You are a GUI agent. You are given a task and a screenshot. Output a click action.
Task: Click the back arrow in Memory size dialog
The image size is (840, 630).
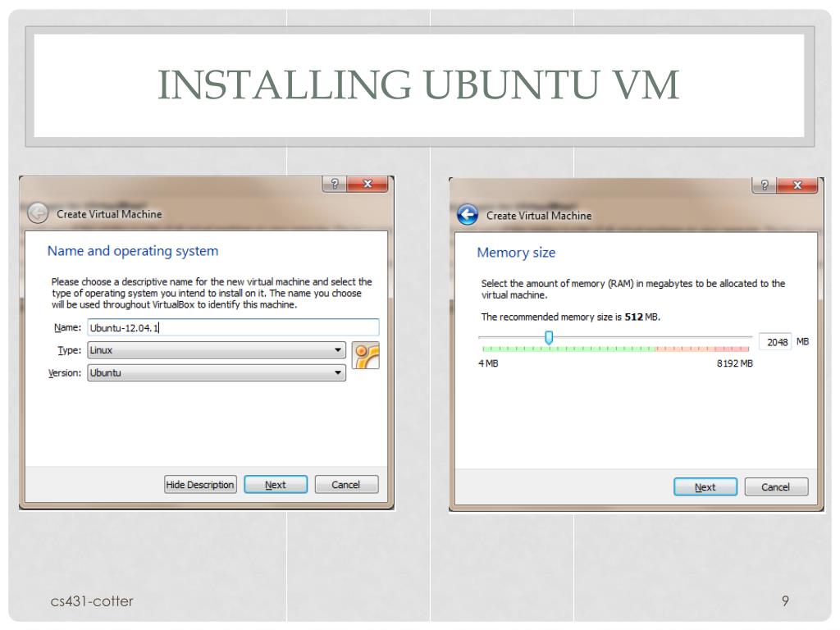467,216
